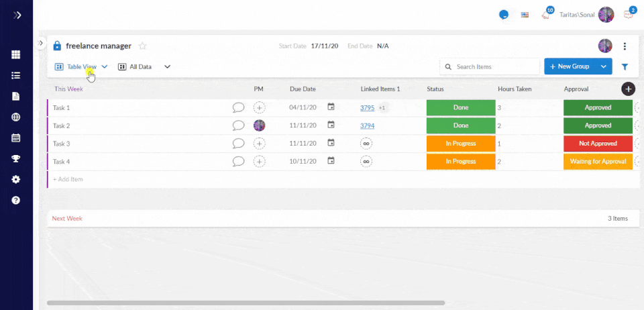Image resolution: width=644 pixels, height=310 pixels.
Task: Change Task 1 Done status
Action: coord(461,107)
